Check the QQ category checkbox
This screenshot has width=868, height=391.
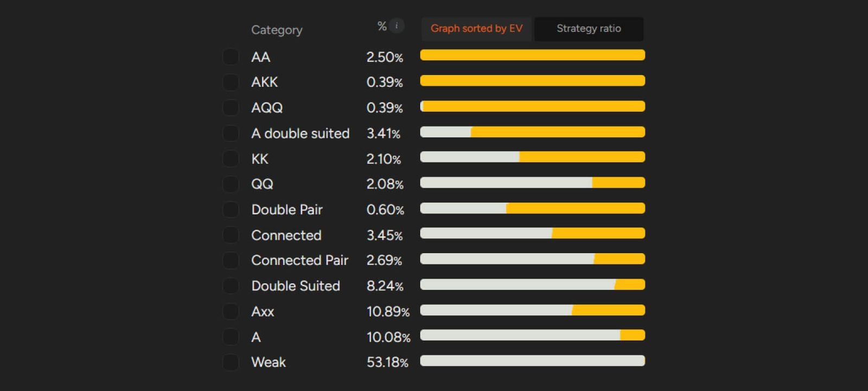(x=231, y=184)
